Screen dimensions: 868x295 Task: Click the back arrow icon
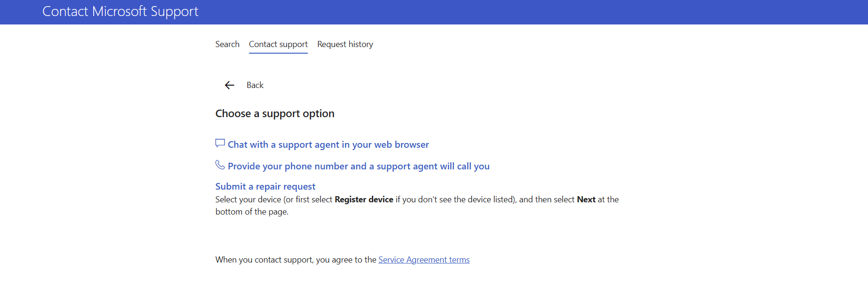[229, 85]
